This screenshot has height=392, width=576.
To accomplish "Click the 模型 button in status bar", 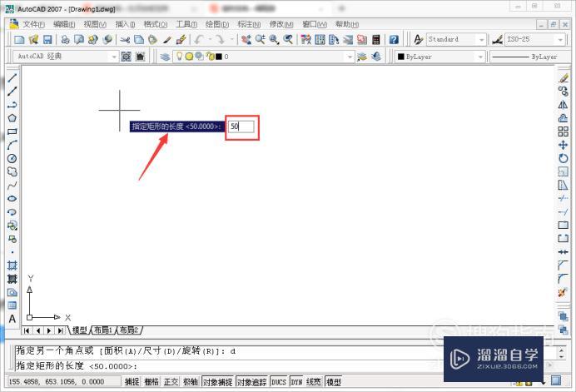I will 333,382.
